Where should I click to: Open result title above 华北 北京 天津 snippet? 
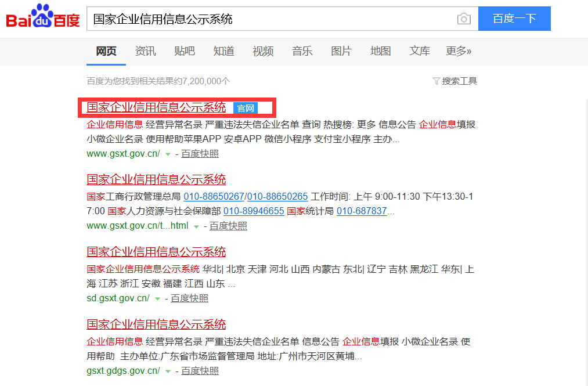coord(156,252)
